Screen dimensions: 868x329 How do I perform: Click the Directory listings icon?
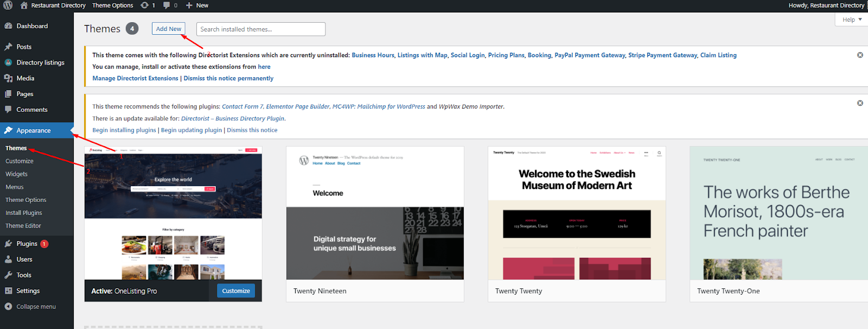(8, 62)
